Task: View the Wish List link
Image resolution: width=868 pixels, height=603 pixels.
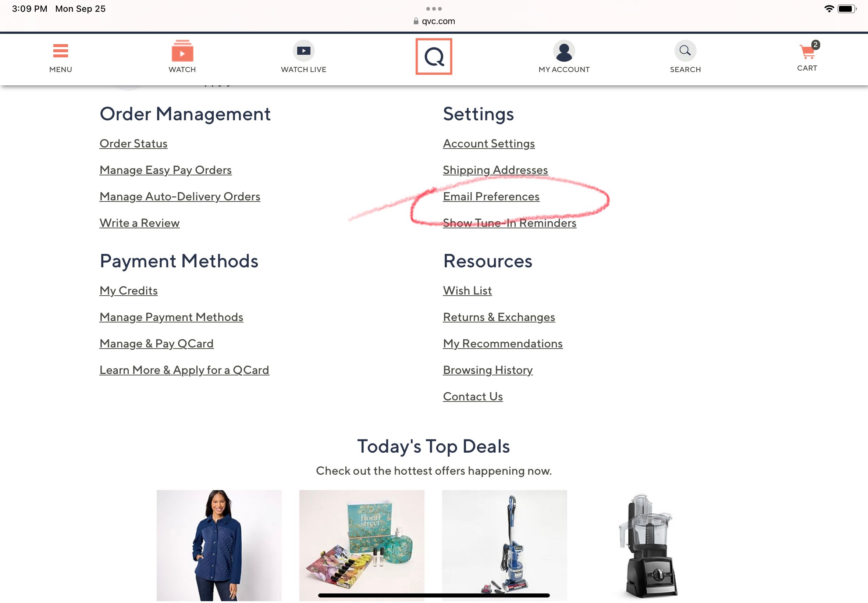Action: (467, 290)
